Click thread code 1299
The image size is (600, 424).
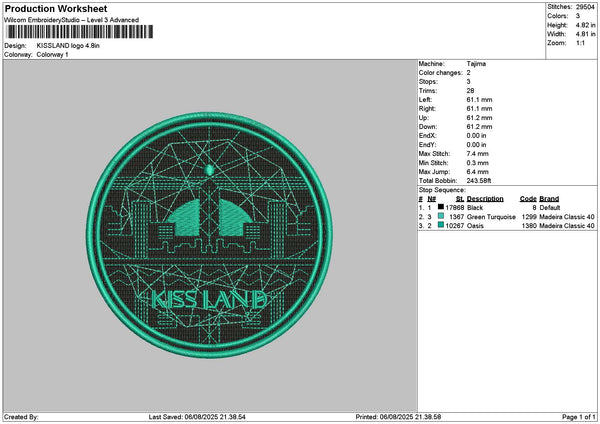point(529,217)
